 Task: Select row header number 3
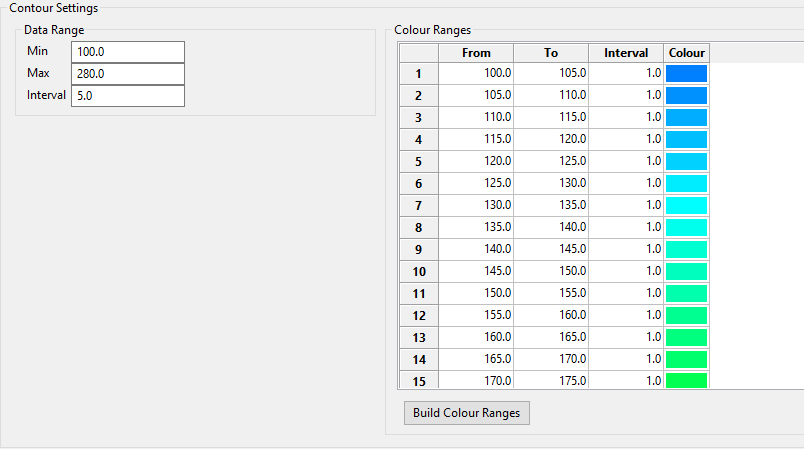[418, 118]
